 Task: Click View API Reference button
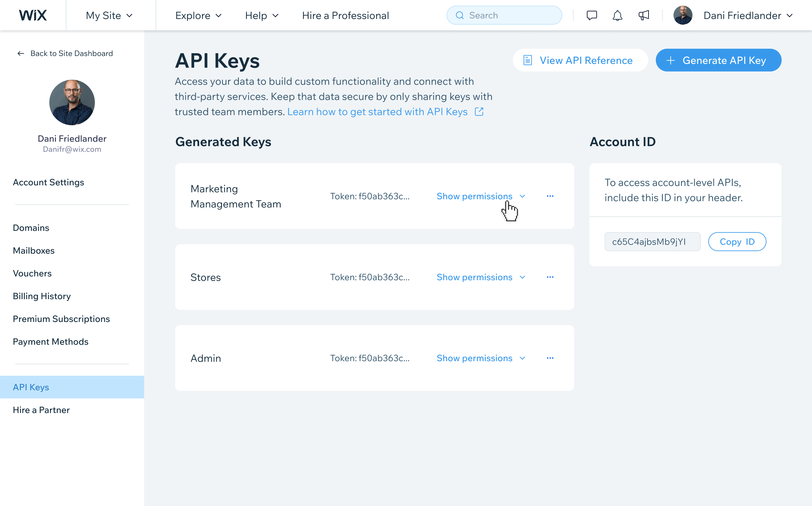tap(581, 60)
